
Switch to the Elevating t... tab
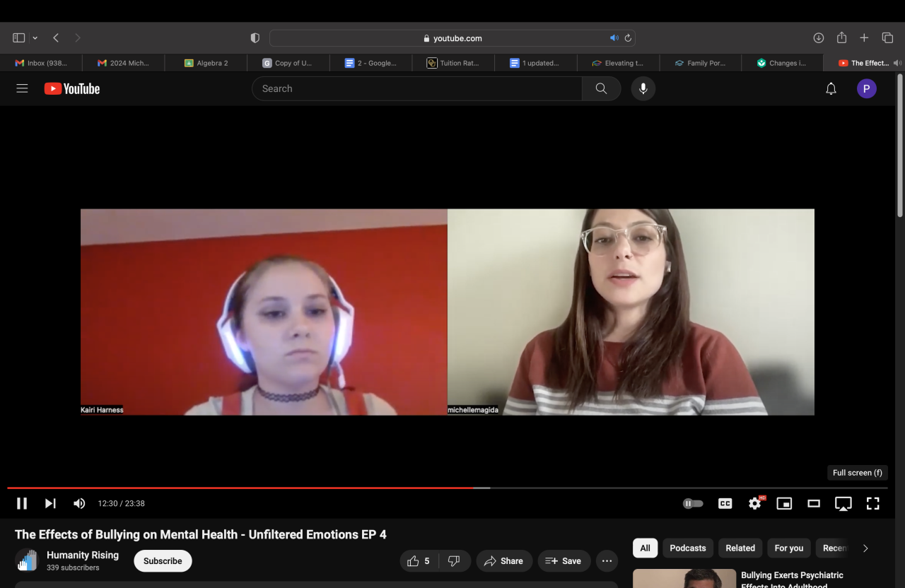[x=619, y=63]
